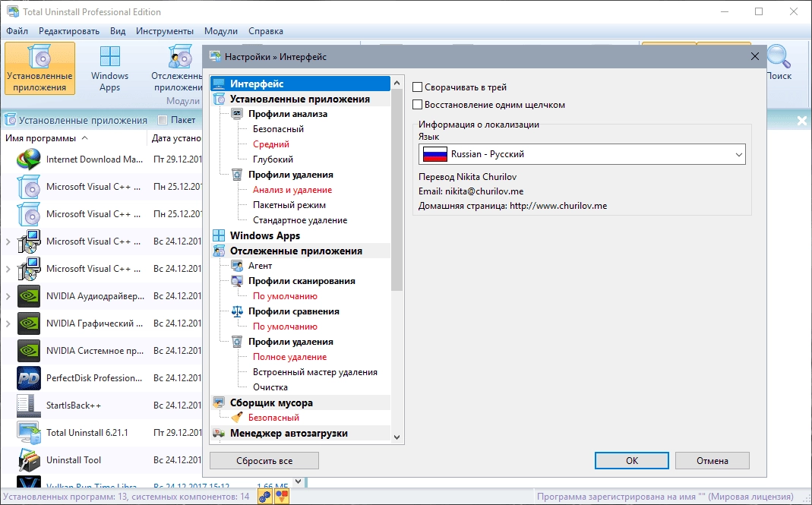Viewport: 812px width, 505px height.
Task: Select Интерфейс in settings tree
Action: pos(300,84)
